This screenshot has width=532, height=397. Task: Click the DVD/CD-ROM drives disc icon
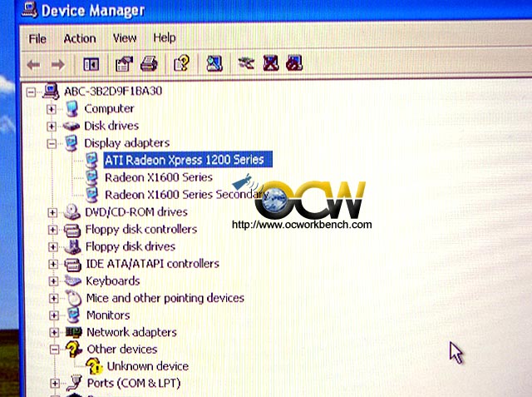(x=72, y=211)
